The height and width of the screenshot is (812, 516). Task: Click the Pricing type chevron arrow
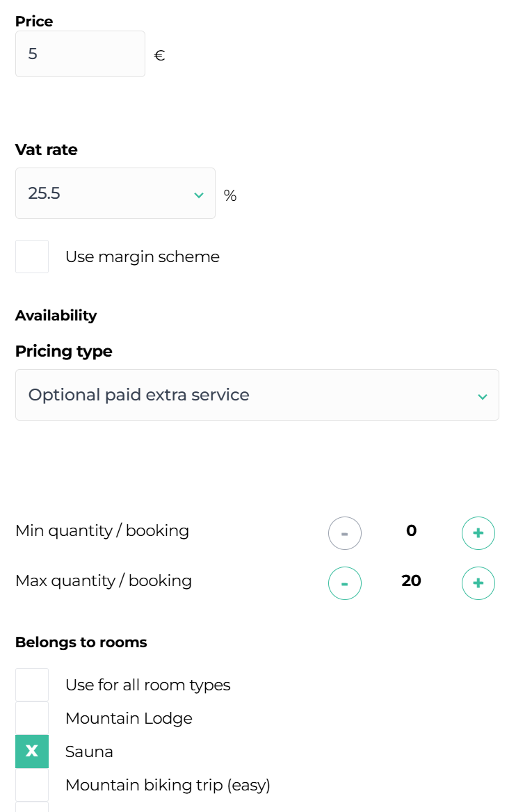(483, 396)
